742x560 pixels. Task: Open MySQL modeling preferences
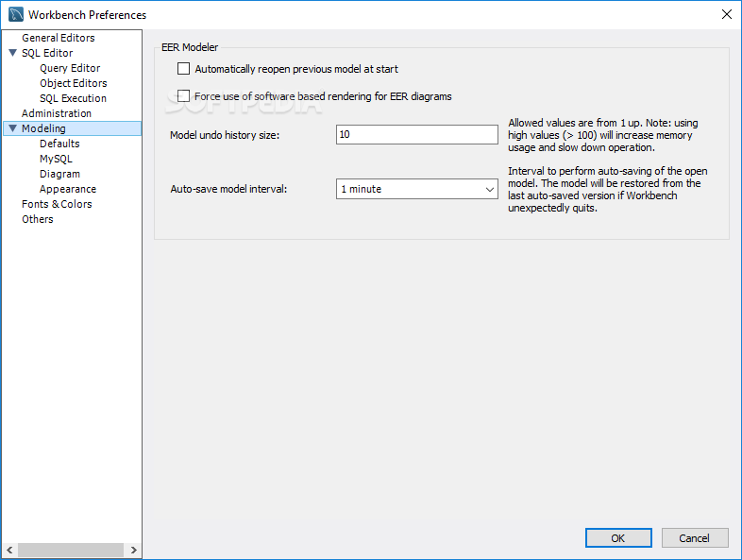(x=56, y=159)
